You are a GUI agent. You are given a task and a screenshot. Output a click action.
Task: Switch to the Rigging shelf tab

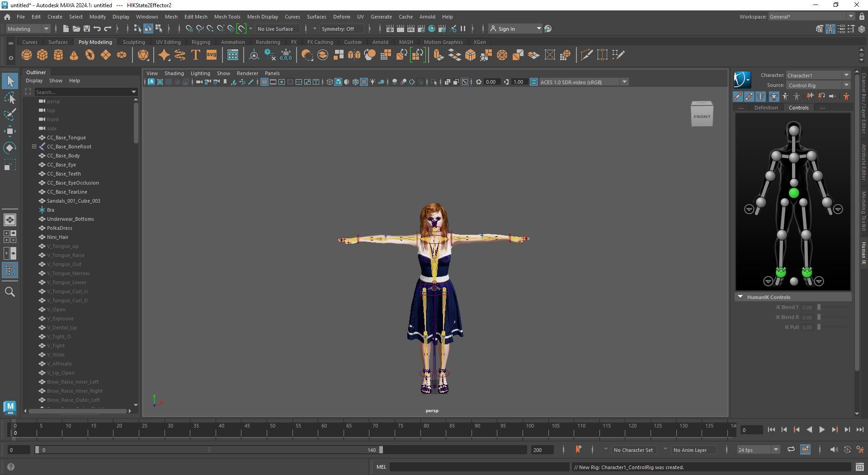coord(201,42)
